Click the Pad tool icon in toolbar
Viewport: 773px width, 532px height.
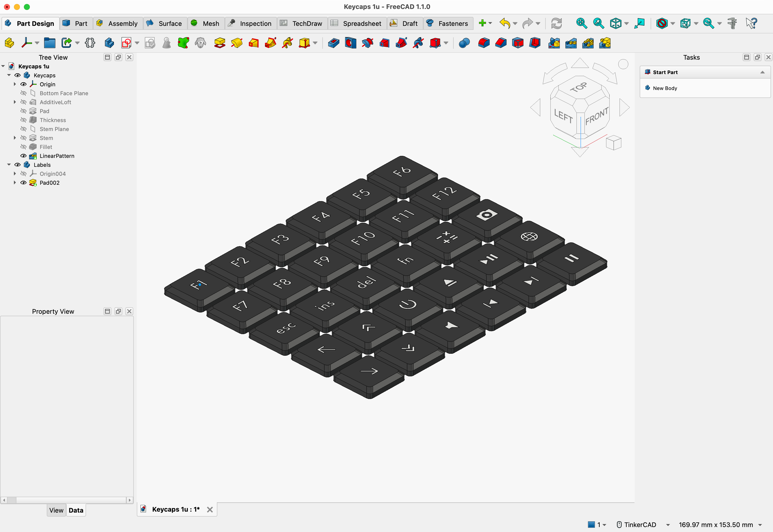219,43
